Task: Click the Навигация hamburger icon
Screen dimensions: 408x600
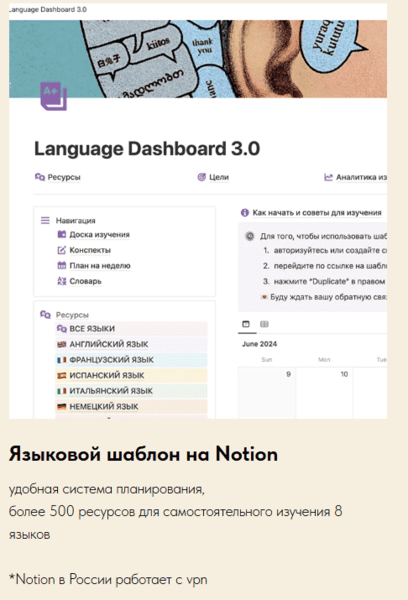Action: [45, 220]
